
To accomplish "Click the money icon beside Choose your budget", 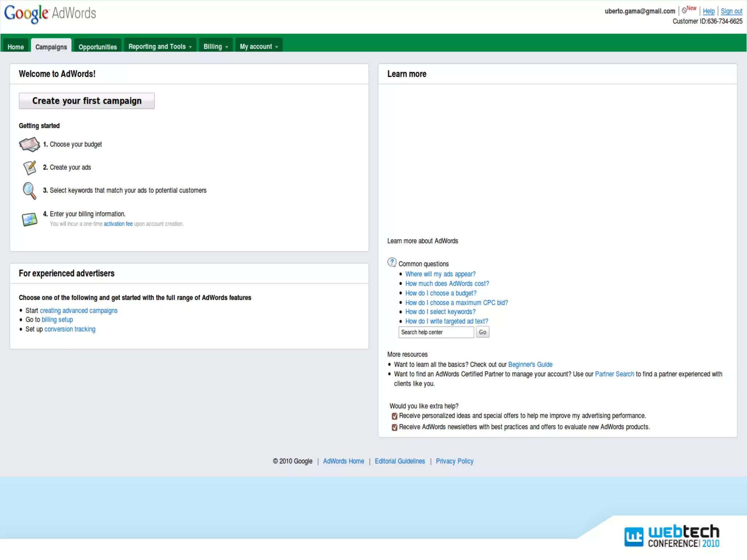I will pos(29,144).
